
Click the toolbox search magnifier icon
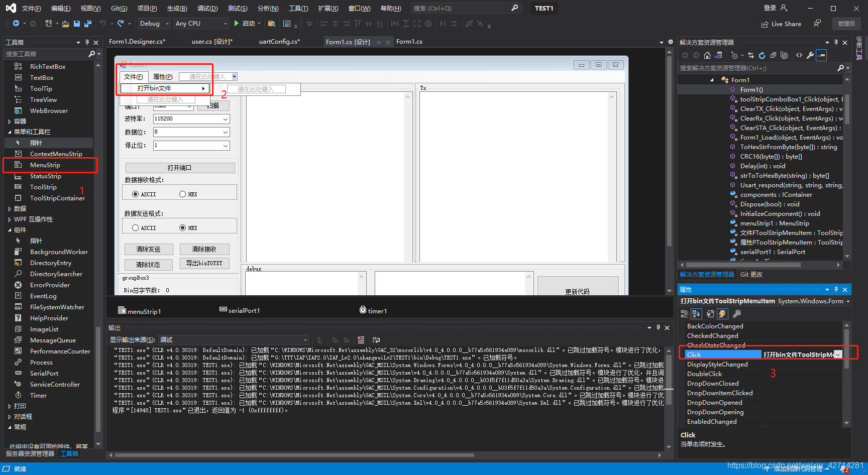click(x=91, y=54)
